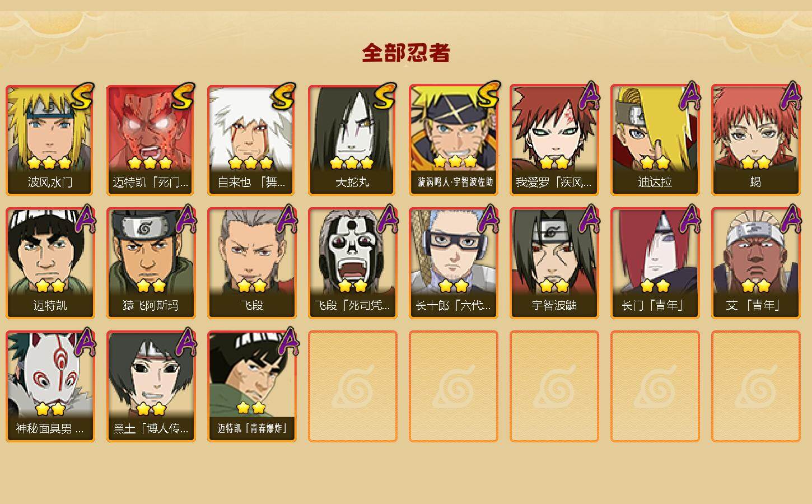This screenshot has width=812, height=504.
Task: Click the A rank badge on 黑土 card
Action: click(185, 342)
